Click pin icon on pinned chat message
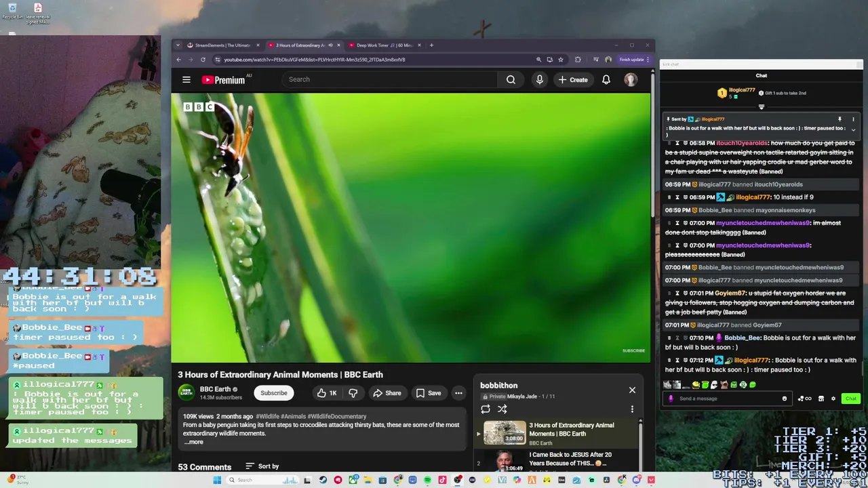The image size is (868, 488). click(840, 119)
